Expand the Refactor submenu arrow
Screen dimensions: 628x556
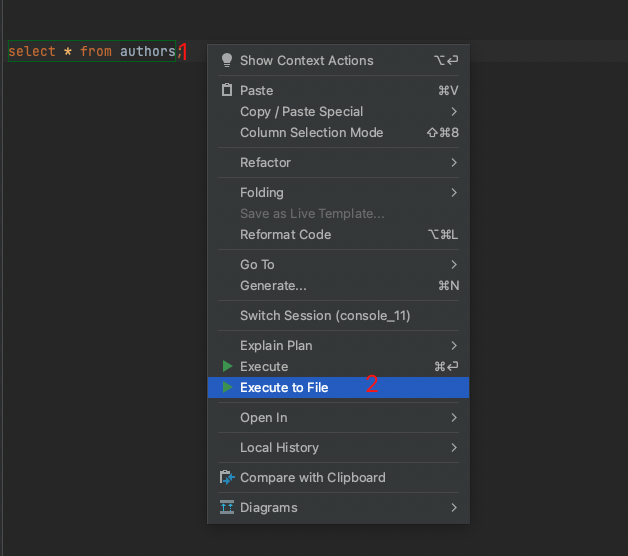454,162
